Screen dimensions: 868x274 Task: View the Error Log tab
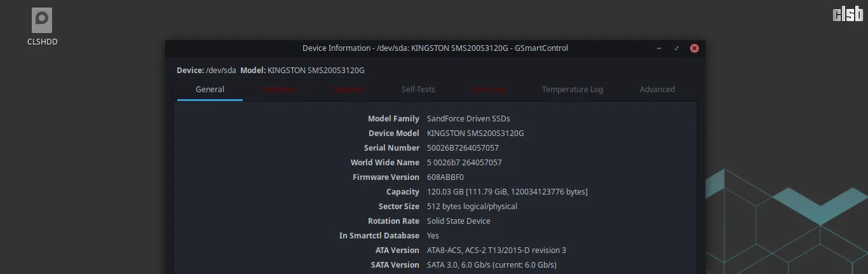pos(489,90)
